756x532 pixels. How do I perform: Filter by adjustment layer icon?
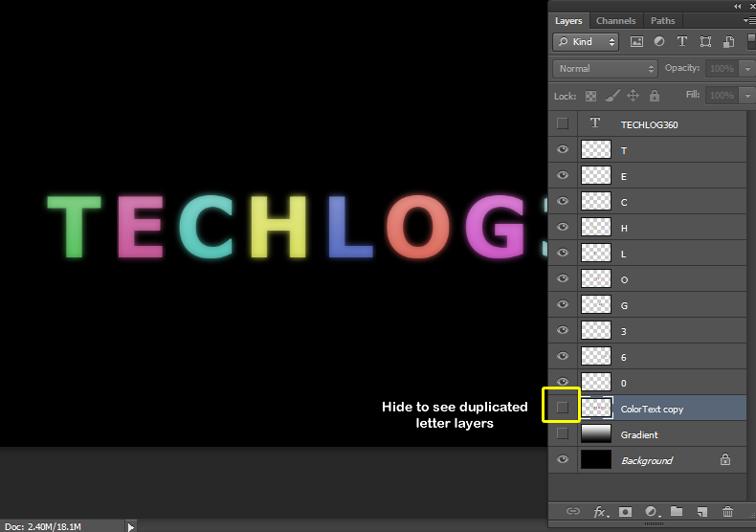(x=658, y=41)
